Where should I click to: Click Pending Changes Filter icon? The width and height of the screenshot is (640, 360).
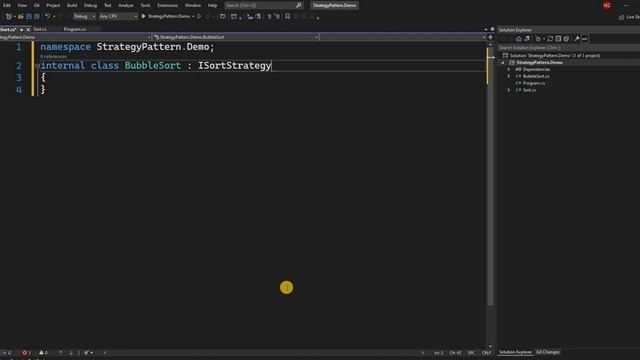click(538, 39)
